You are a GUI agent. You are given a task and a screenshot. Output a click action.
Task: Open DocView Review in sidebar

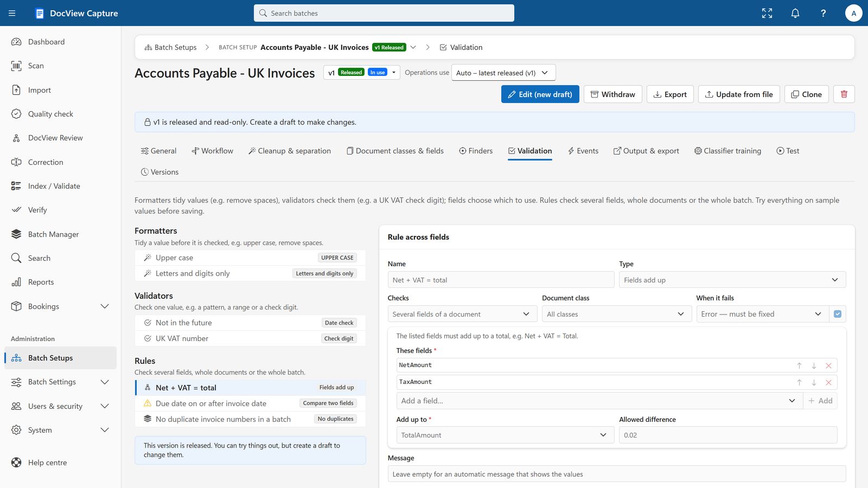coord(60,138)
